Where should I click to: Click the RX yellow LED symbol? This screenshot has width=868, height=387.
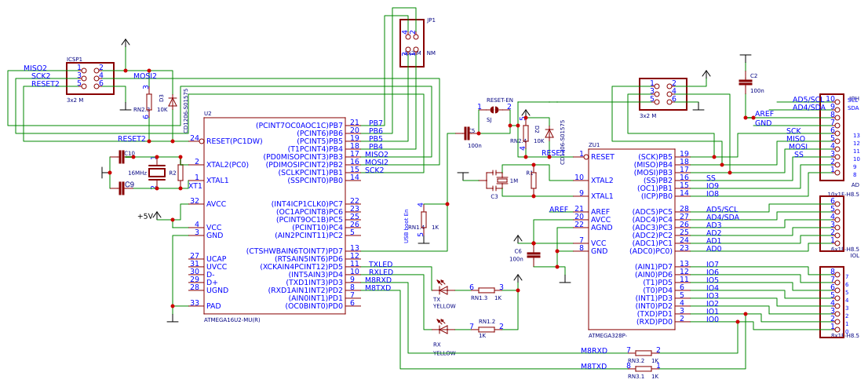tap(443, 329)
